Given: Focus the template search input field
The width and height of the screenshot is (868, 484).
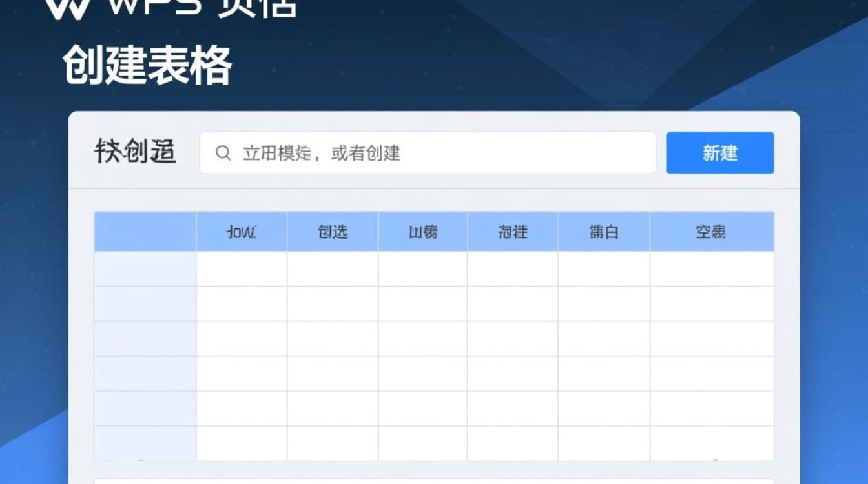Looking at the screenshot, I should (428, 153).
